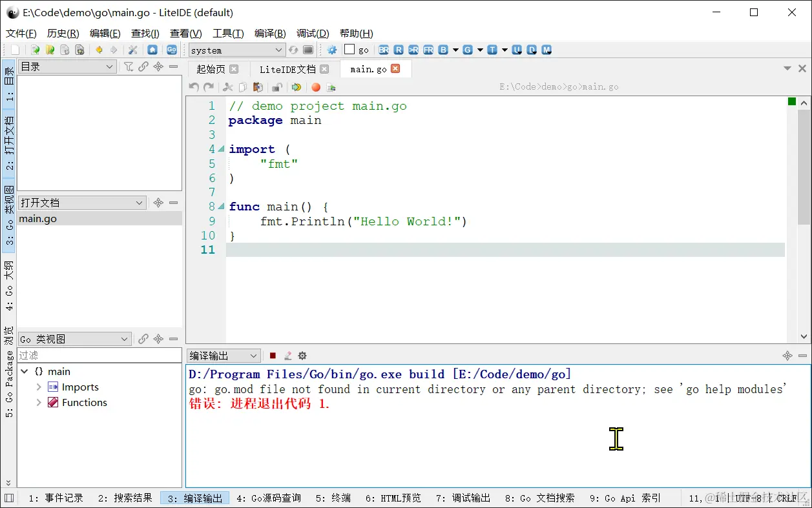Click the B build icon in toolbar
Screen dimensions: 812x508
(443, 50)
